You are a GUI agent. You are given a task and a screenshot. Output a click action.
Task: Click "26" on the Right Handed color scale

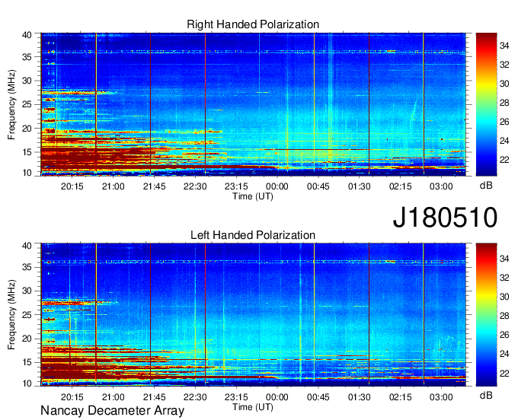[x=504, y=122]
